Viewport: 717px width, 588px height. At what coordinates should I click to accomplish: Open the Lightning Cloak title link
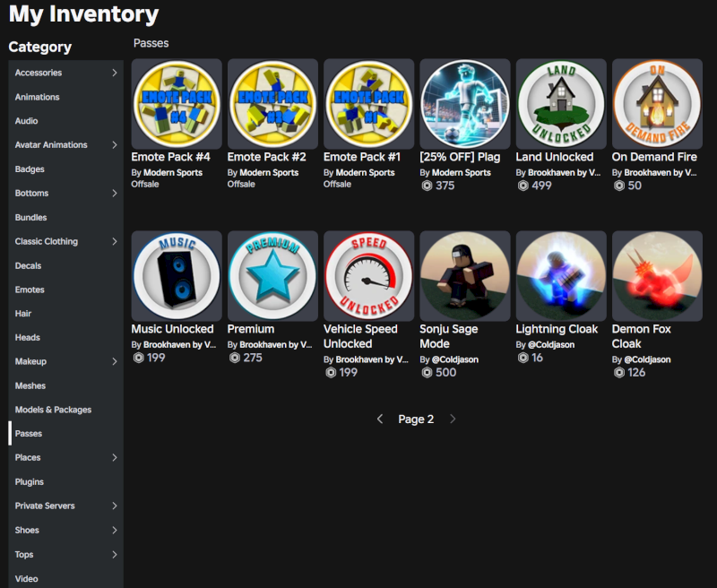point(557,329)
